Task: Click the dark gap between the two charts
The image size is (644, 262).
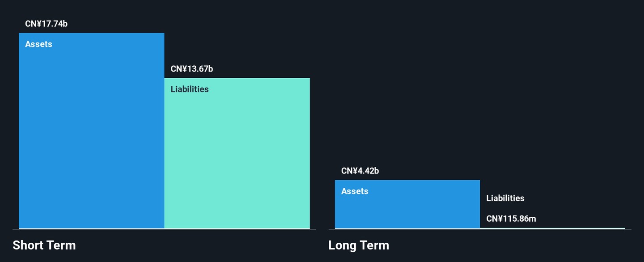Action: pos(322,134)
